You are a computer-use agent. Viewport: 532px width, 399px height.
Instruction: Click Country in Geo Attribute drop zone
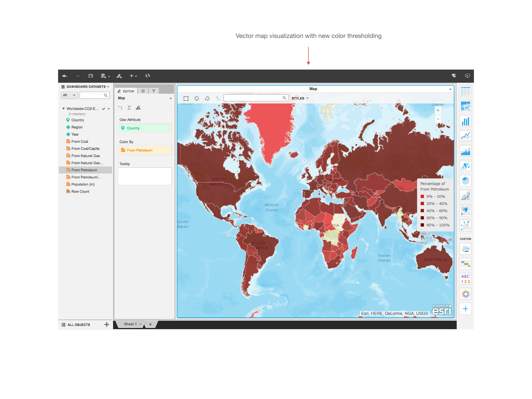tap(145, 128)
